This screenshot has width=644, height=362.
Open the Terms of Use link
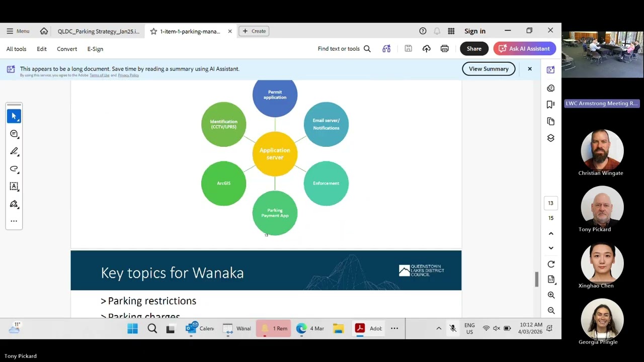point(100,75)
